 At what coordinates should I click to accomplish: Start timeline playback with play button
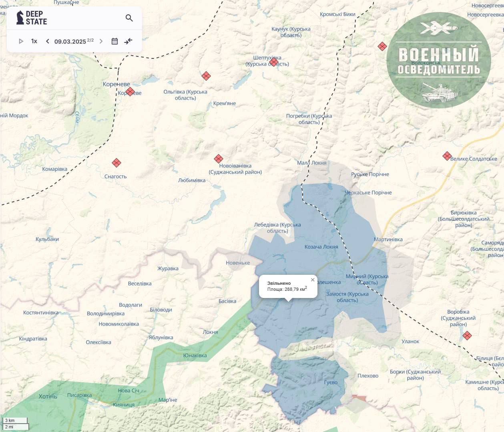click(21, 41)
